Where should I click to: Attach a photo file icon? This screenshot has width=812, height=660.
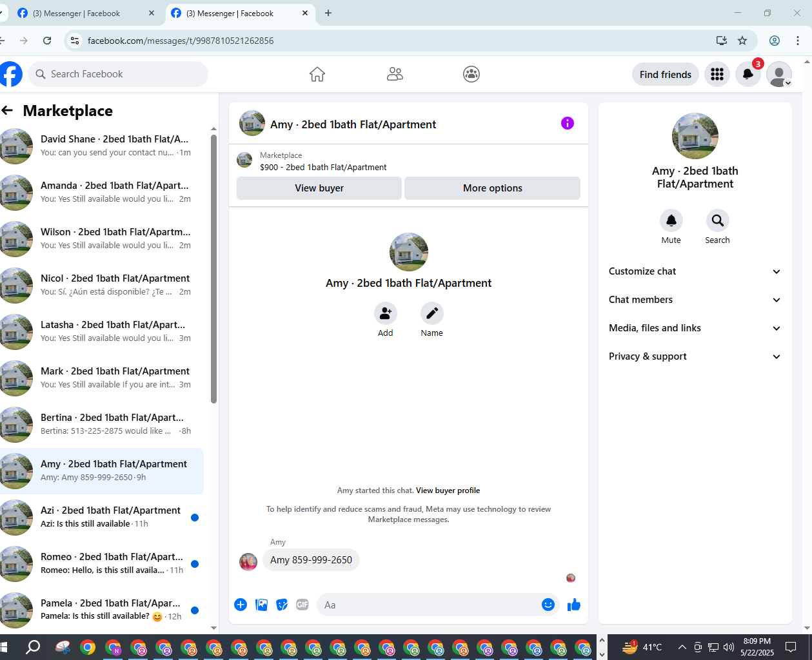261,605
